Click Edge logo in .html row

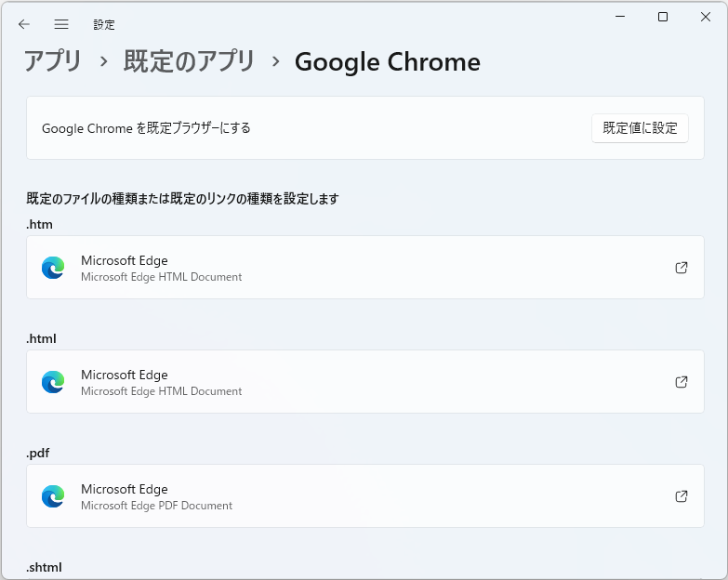[53, 382]
